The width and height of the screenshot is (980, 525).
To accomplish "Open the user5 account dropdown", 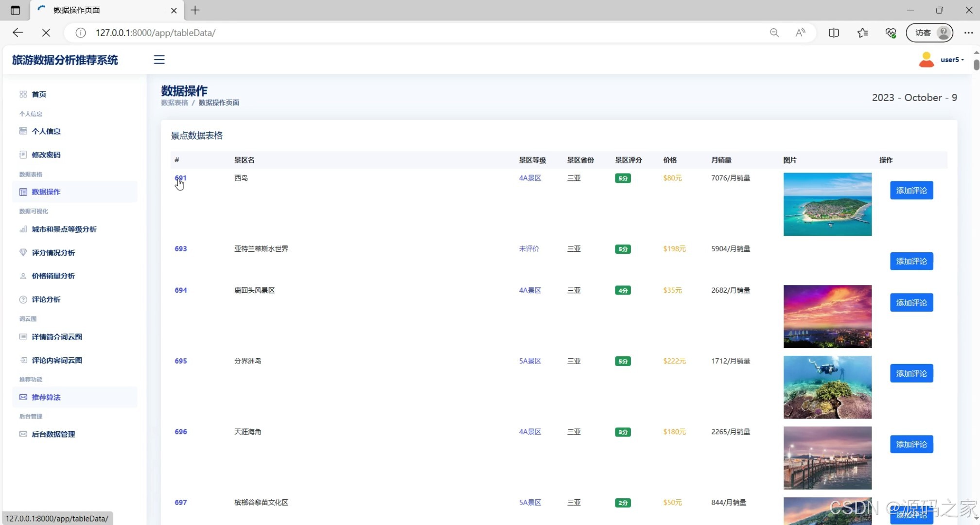I will 952,60.
